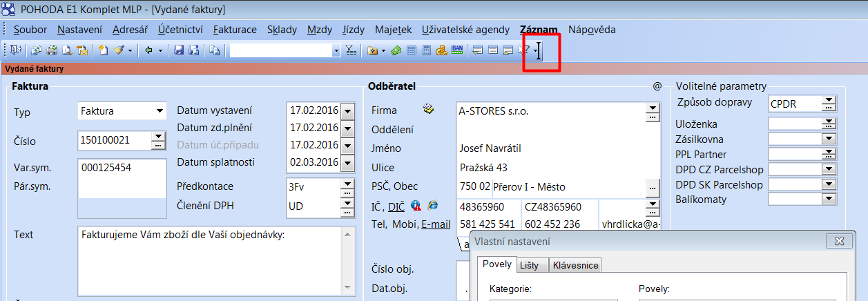868x301 pixels.
Task: Click the middle list note icon after IBAN
Action: tap(492, 50)
